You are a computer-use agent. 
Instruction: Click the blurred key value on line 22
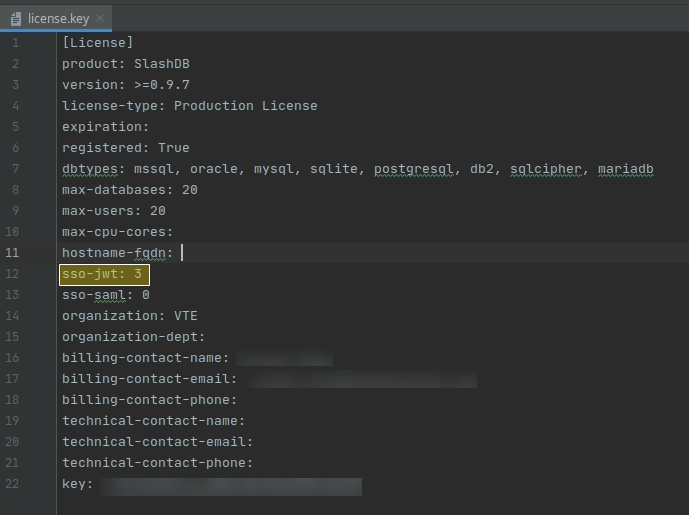230,485
